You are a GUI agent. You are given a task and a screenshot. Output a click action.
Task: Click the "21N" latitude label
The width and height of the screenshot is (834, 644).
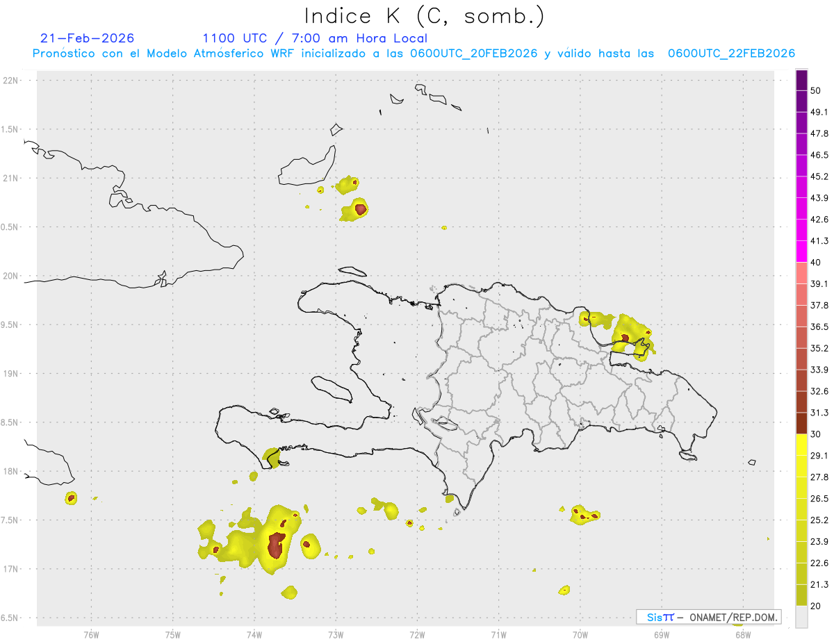pyautogui.click(x=10, y=178)
